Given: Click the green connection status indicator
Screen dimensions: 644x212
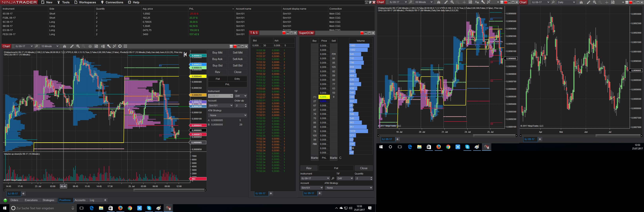Looking at the screenshot, I should (x=5, y=200).
